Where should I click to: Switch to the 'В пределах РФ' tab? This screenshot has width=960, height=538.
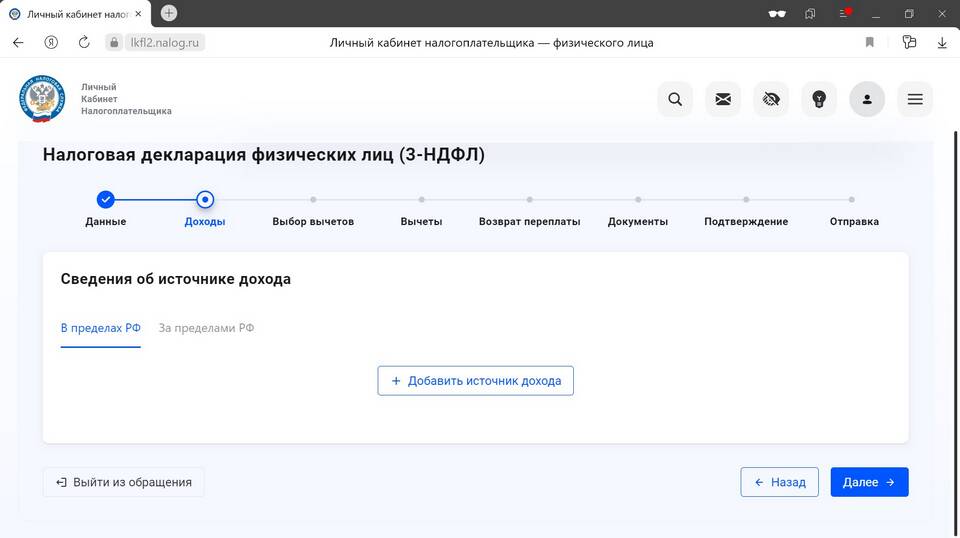point(100,328)
